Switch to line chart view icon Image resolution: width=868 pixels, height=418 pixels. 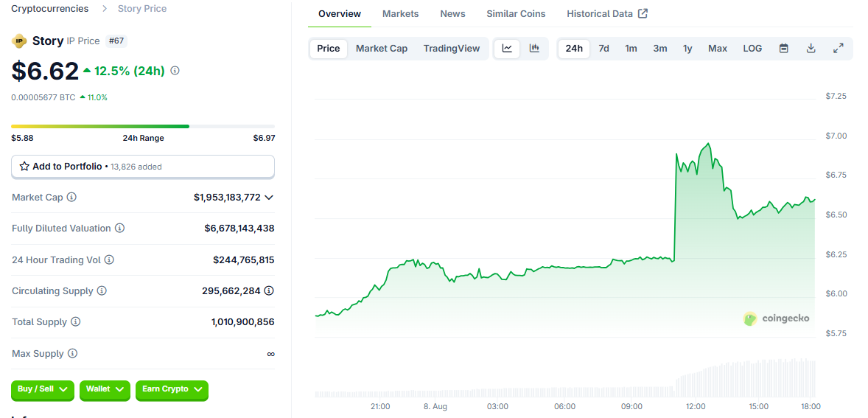coord(507,48)
